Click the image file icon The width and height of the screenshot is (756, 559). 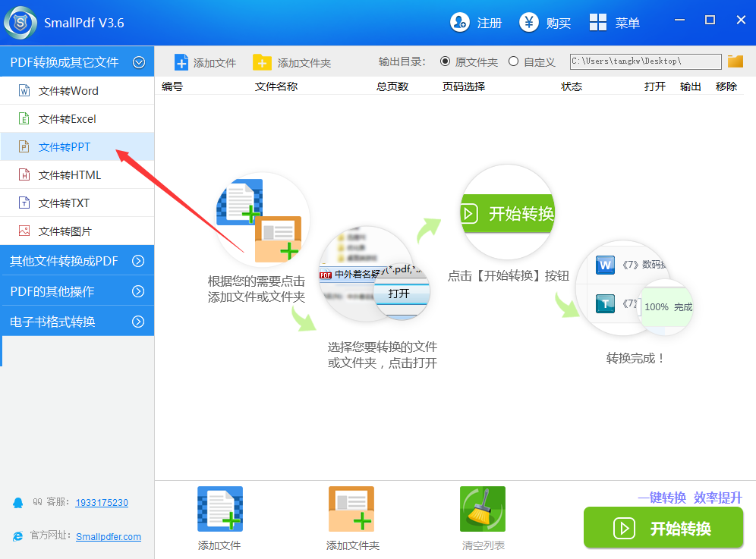click(24, 231)
